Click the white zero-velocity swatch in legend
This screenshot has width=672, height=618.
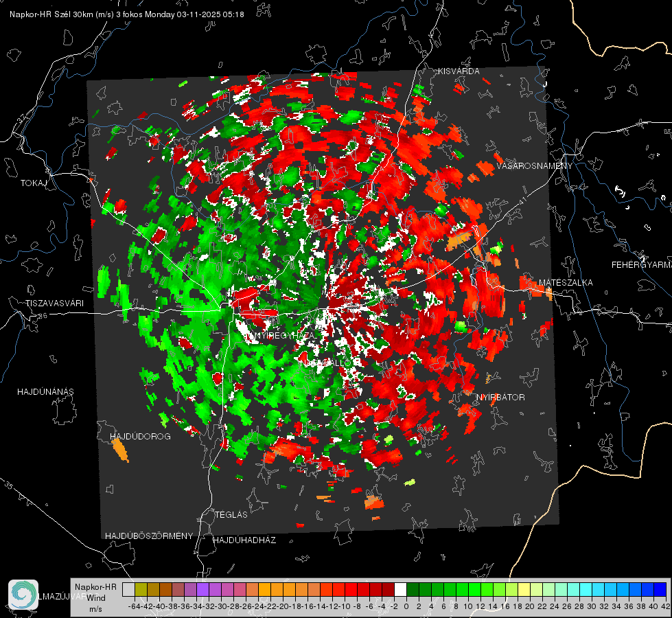tap(400, 589)
